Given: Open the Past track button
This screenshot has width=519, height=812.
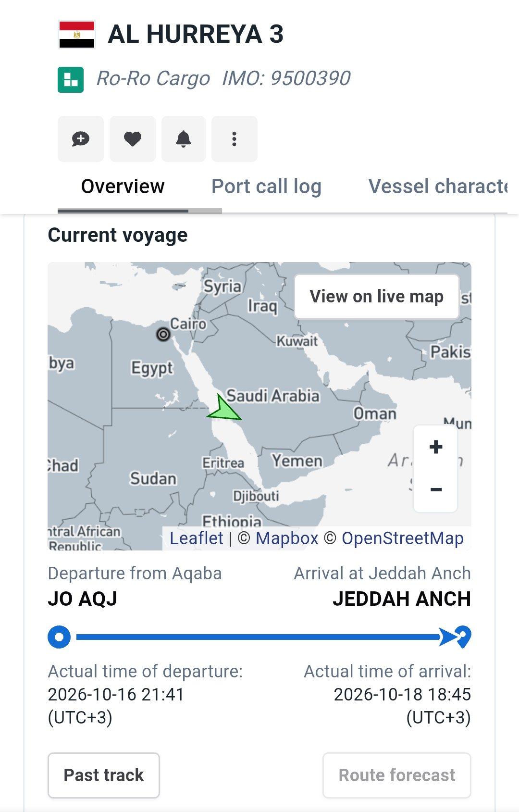Looking at the screenshot, I should click(104, 775).
